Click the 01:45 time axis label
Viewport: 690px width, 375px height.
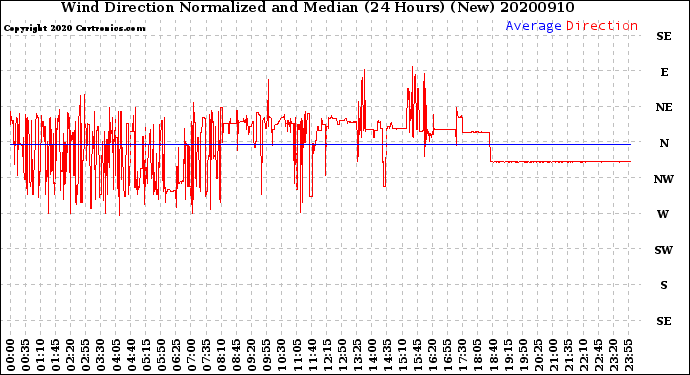pyautogui.click(x=55, y=355)
